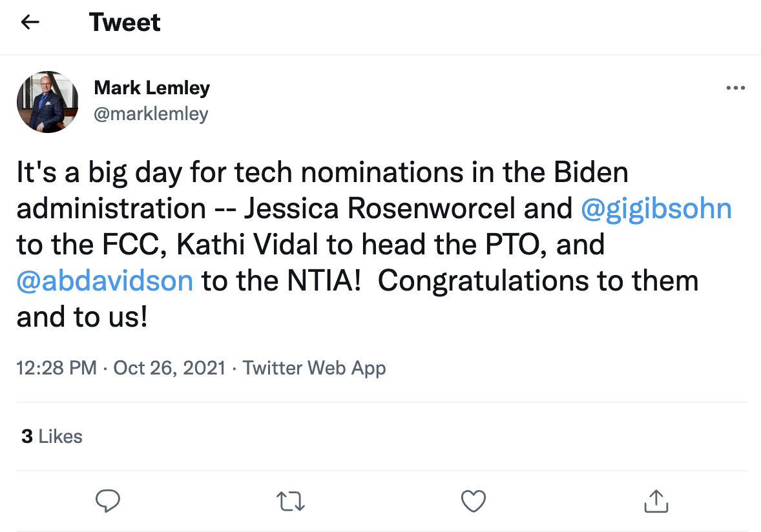
Task: Go back using the left arrow
Action: click(30, 23)
